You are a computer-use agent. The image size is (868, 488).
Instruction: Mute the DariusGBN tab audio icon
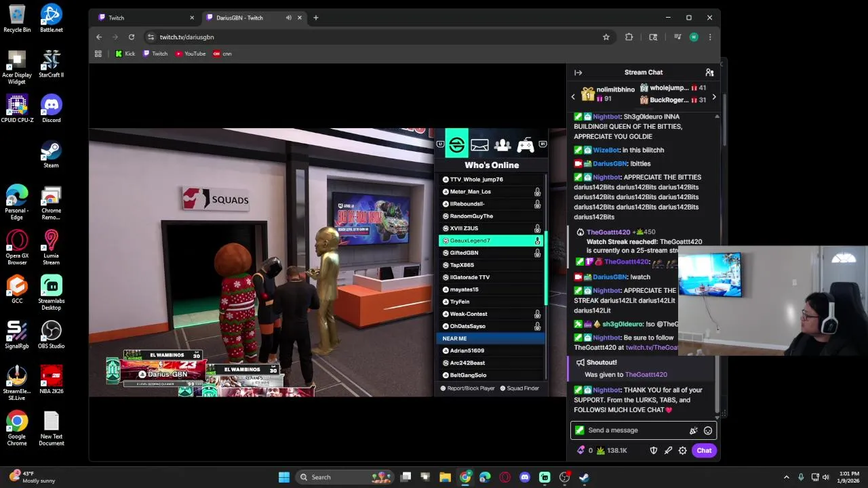click(x=289, y=18)
